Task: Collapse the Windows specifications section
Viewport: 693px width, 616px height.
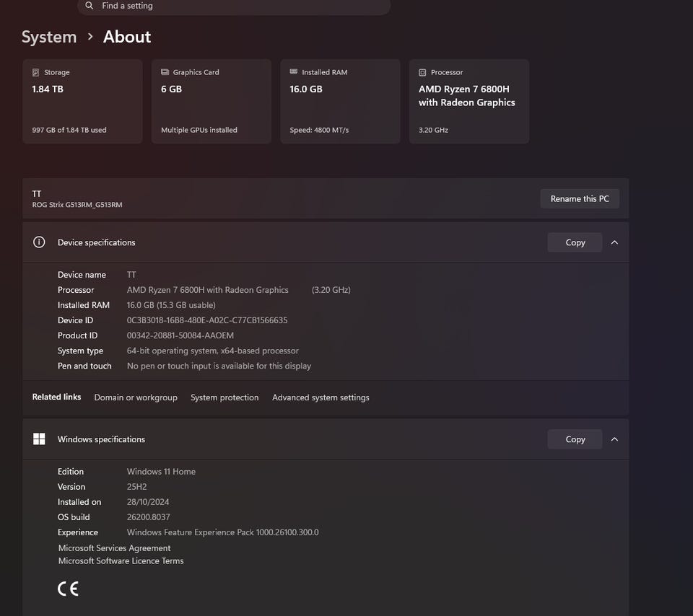Action: [614, 439]
